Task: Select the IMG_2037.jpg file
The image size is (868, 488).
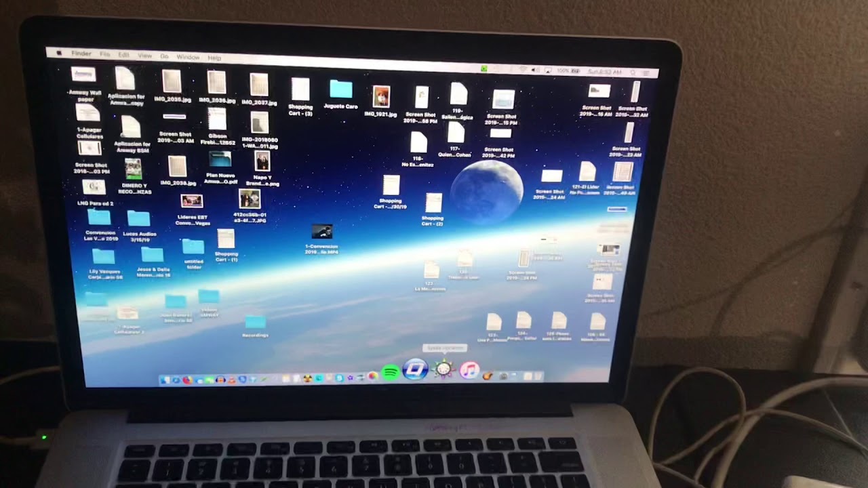Action: pyautogui.click(x=259, y=89)
